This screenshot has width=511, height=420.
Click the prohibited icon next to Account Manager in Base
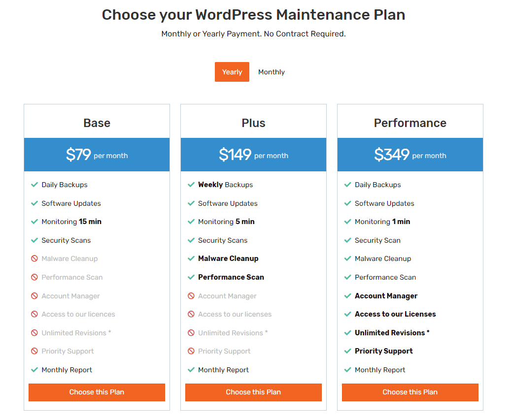tap(34, 295)
